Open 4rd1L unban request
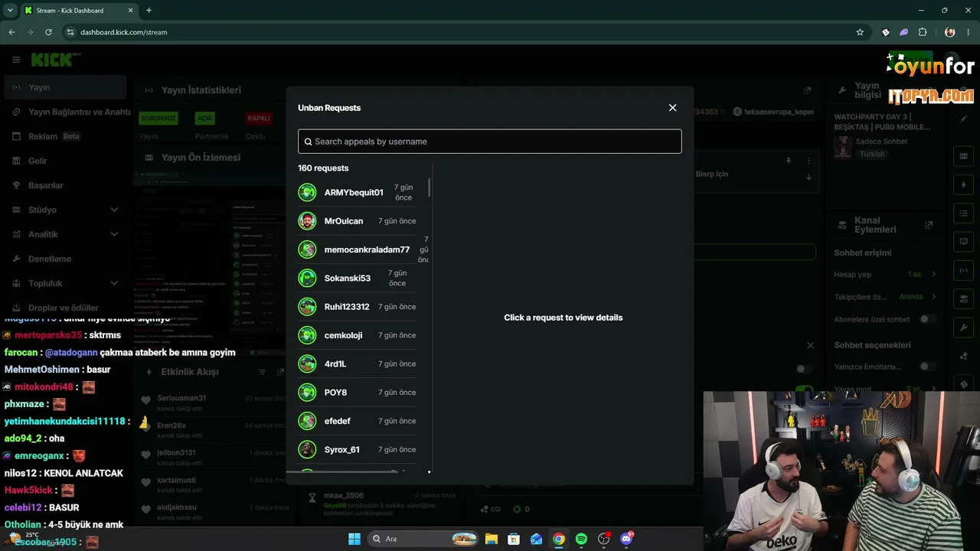This screenshot has height=551, width=980. tap(358, 364)
